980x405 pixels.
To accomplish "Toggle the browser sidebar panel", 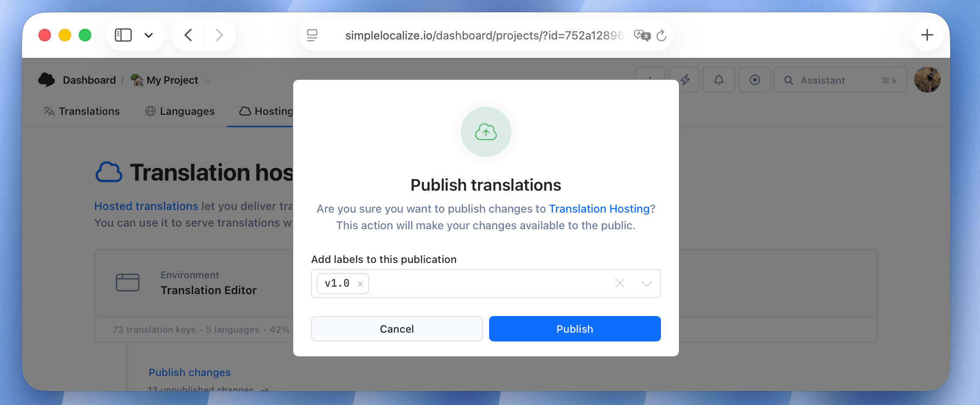I will coord(123,35).
